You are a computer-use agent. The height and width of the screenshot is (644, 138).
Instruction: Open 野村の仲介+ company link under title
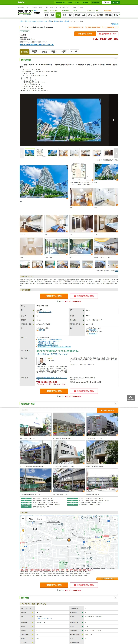[x=37, y=45]
